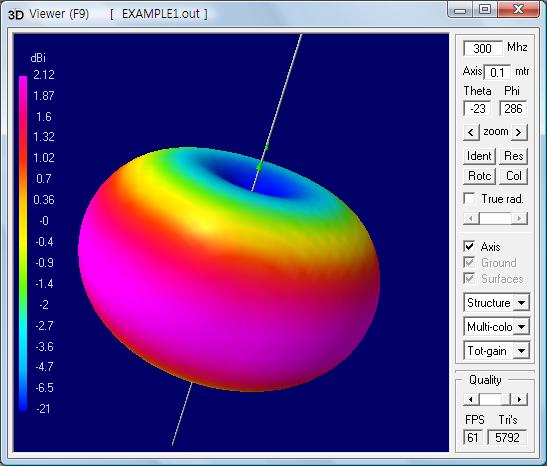Click the Res button

pyautogui.click(x=514, y=156)
